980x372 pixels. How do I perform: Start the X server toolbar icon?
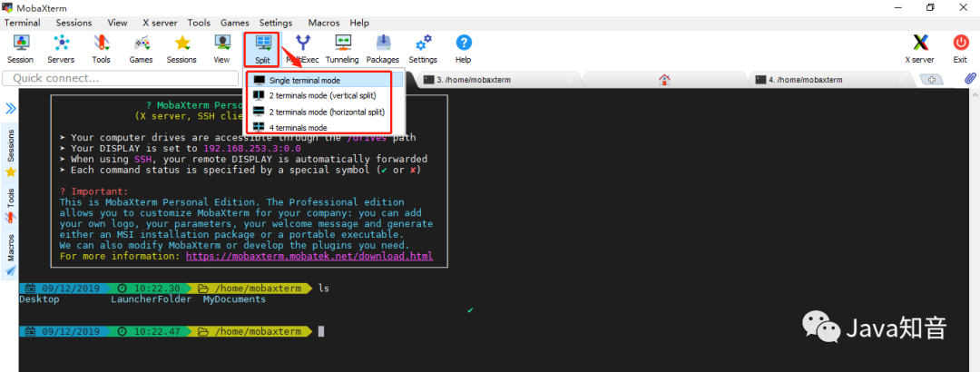point(920,49)
